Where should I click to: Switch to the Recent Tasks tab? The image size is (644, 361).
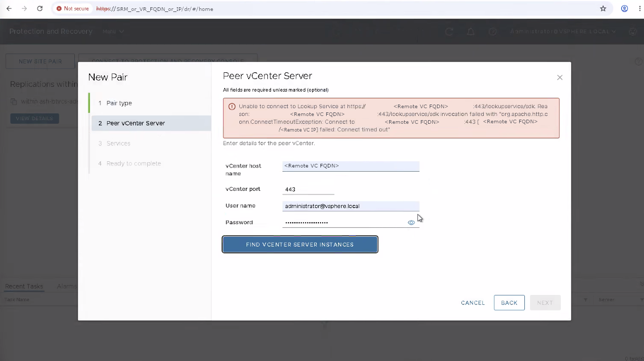click(x=24, y=287)
